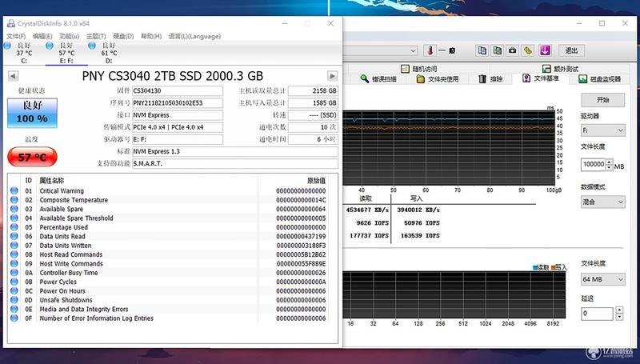Click the camera save screenshot icon
Viewport: 640px width, 364px height.
click(513, 50)
